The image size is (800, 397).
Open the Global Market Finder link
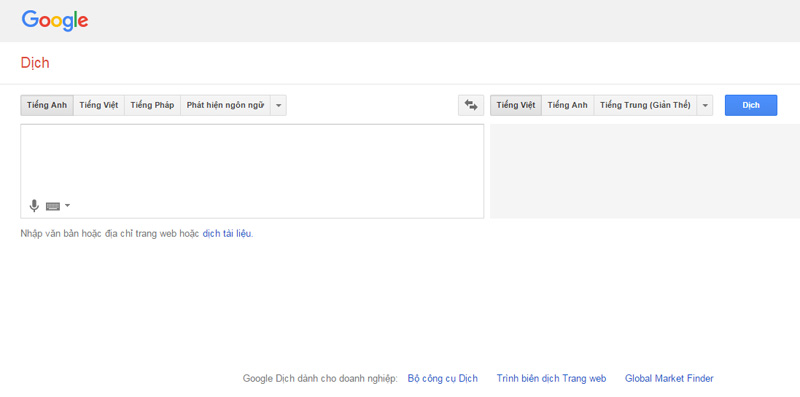click(x=669, y=378)
